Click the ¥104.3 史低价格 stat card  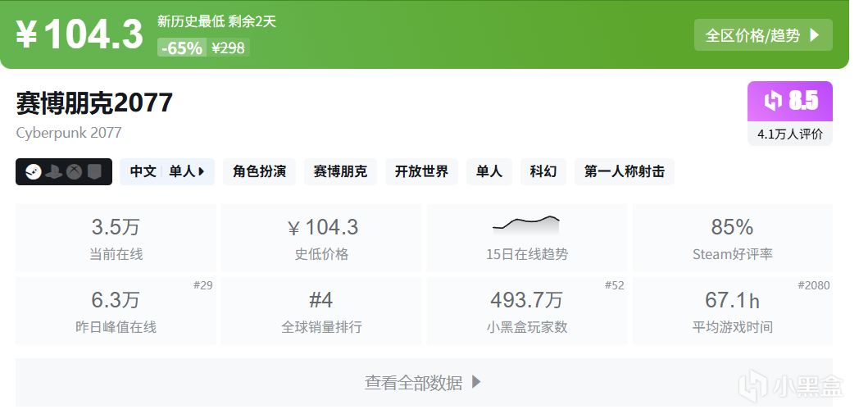coord(321,238)
